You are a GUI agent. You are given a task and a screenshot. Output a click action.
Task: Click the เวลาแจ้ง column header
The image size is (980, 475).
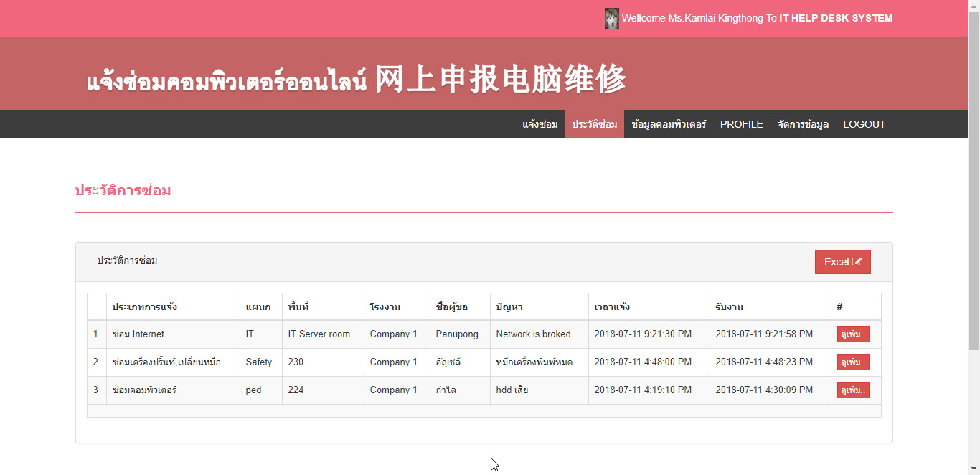[649, 306]
